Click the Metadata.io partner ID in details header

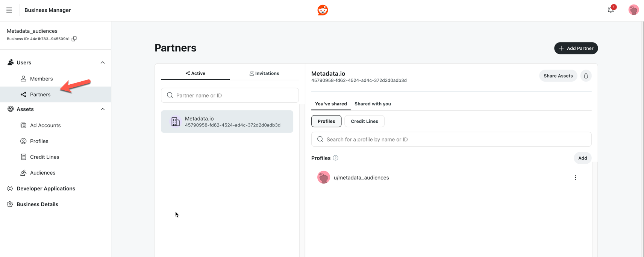coord(359,80)
